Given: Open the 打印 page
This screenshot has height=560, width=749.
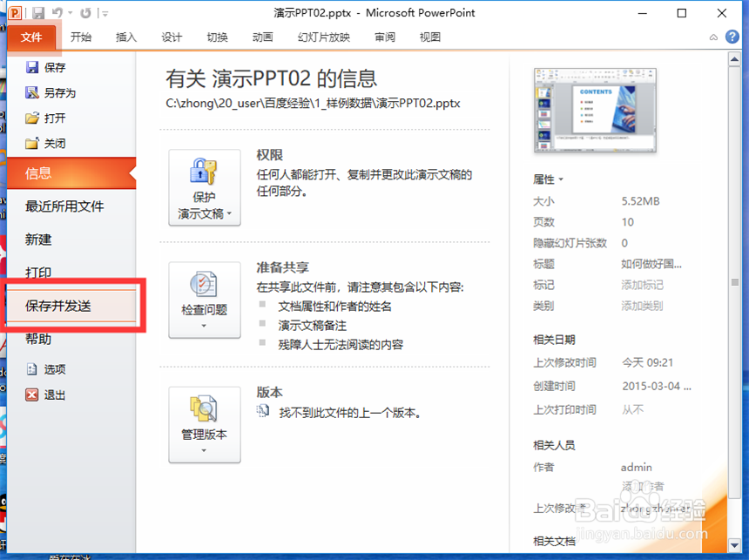Looking at the screenshot, I should tap(38, 273).
